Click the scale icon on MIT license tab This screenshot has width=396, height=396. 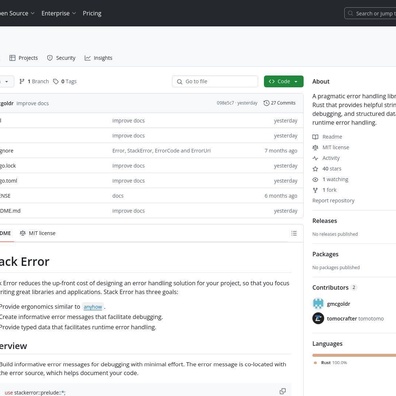coord(23,233)
